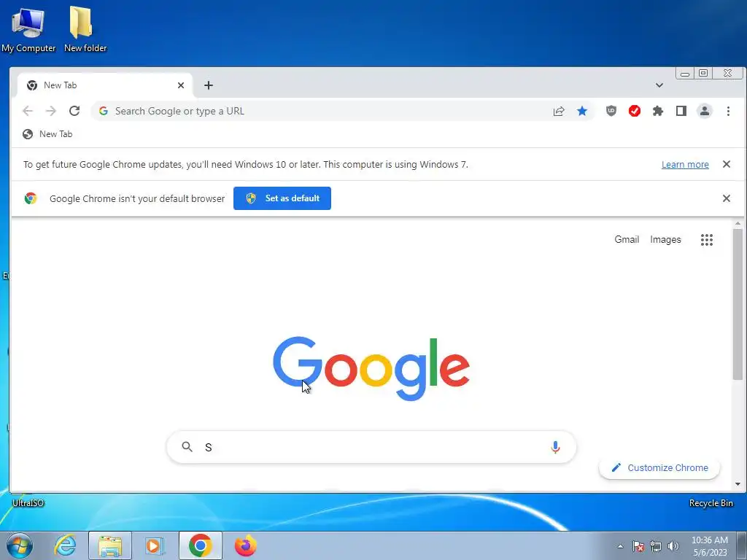Click the Customize Chrome button
747x560 pixels.
point(659,467)
